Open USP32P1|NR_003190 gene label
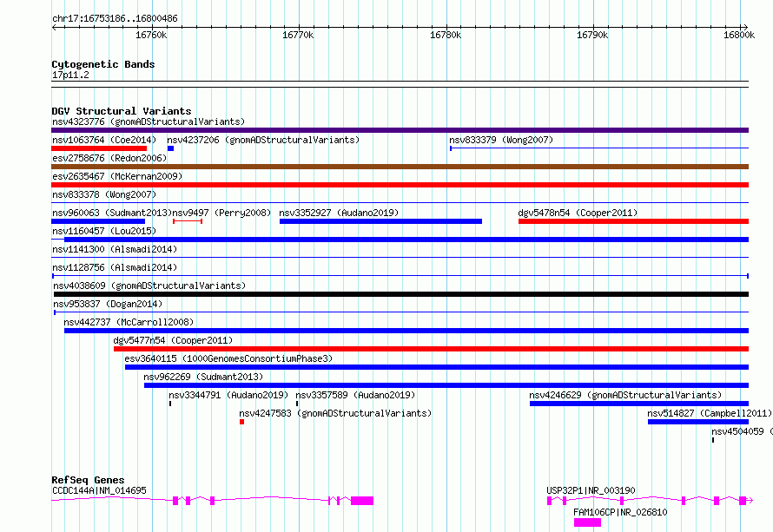773x532 pixels. [x=591, y=490]
